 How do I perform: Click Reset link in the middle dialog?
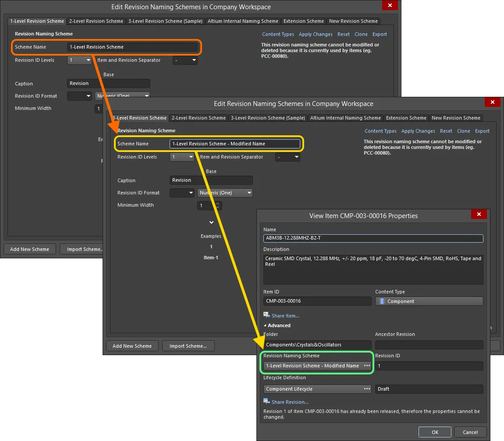tap(446, 131)
